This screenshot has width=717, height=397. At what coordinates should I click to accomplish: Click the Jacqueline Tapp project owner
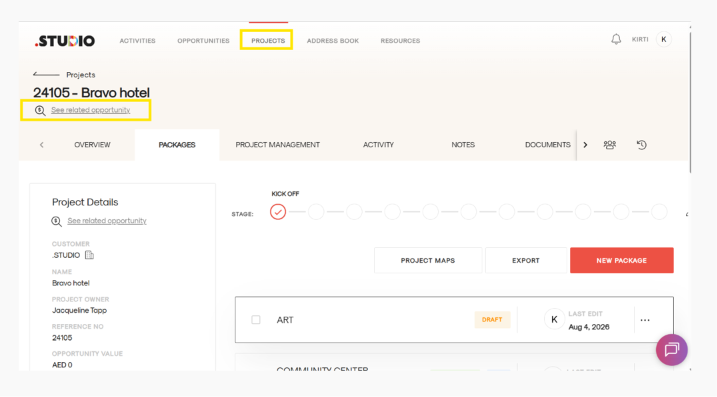80,311
